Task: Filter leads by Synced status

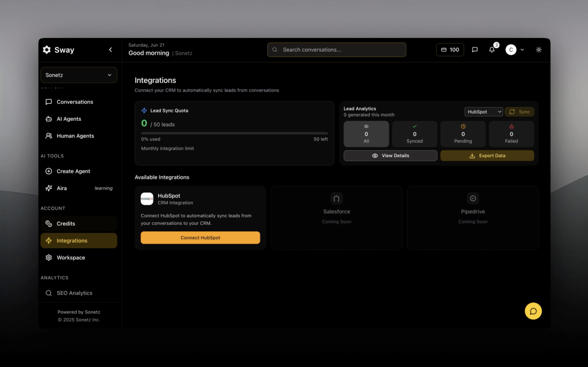Action: pos(414,134)
